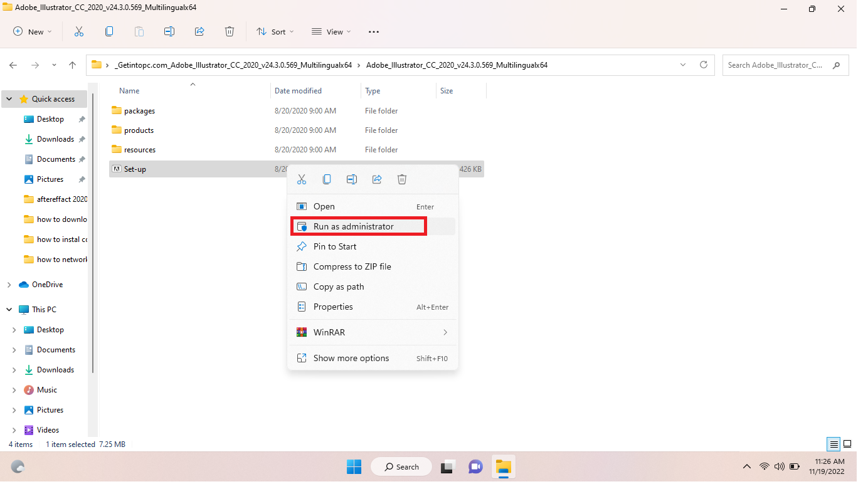Open the New dropdown menu
The width and height of the screenshot is (868, 489).
point(33,31)
